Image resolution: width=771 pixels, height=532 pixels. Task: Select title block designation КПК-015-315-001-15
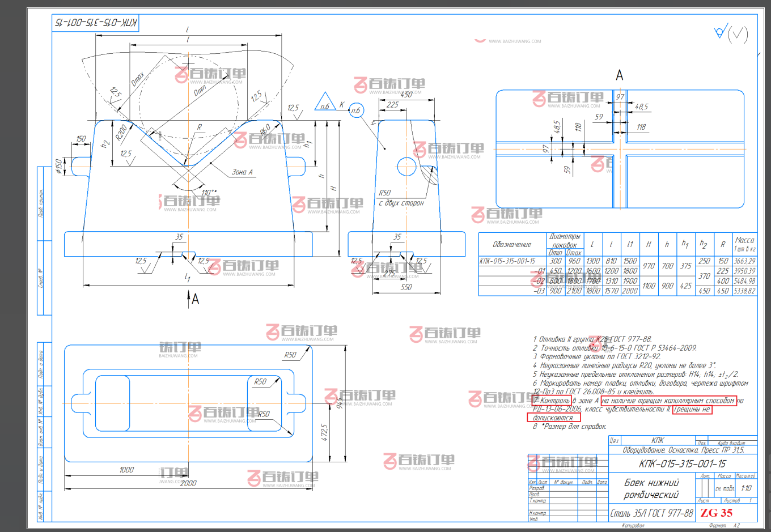[x=682, y=463]
